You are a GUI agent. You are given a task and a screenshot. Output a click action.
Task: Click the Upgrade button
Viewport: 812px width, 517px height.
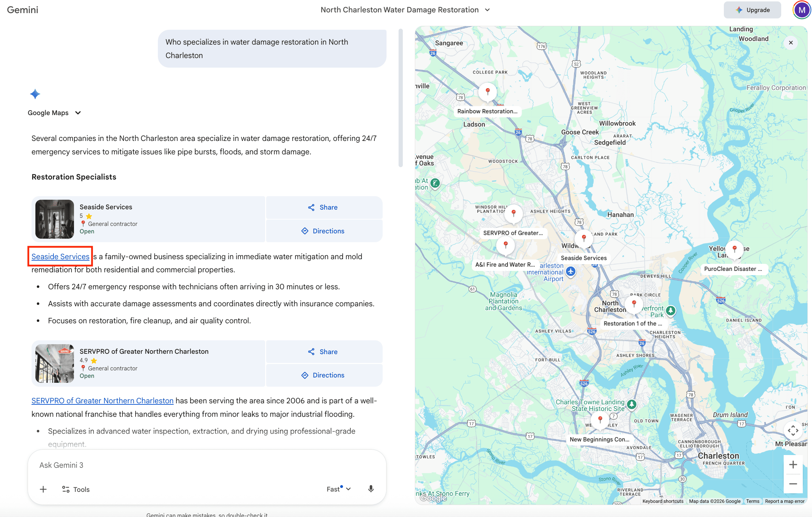(x=752, y=10)
